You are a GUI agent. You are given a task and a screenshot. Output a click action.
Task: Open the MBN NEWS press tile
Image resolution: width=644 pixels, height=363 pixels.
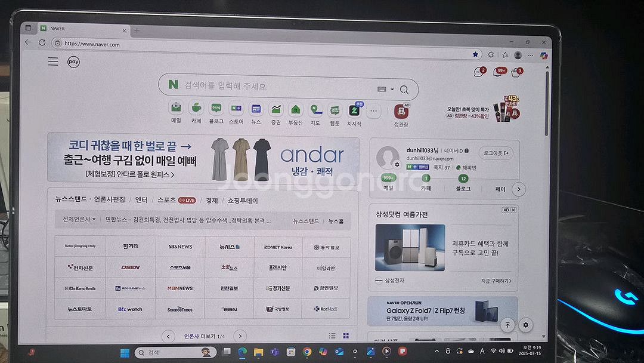180,288
